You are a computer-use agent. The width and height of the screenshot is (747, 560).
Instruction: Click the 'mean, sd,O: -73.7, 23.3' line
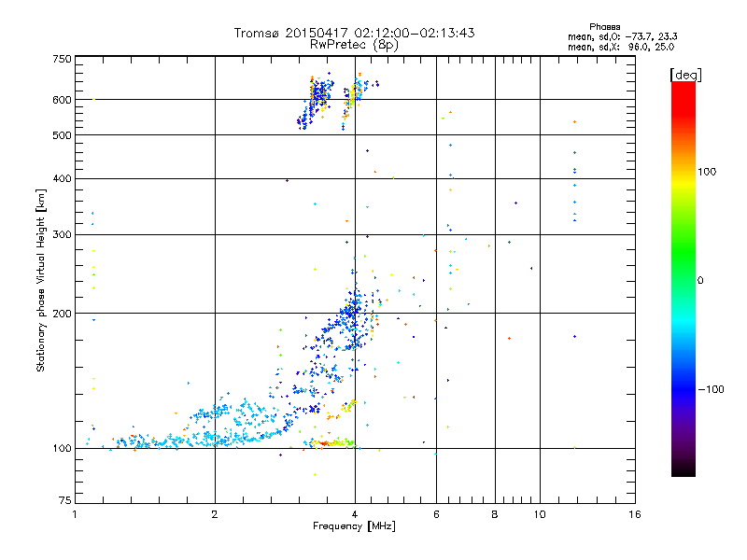[x=623, y=36]
